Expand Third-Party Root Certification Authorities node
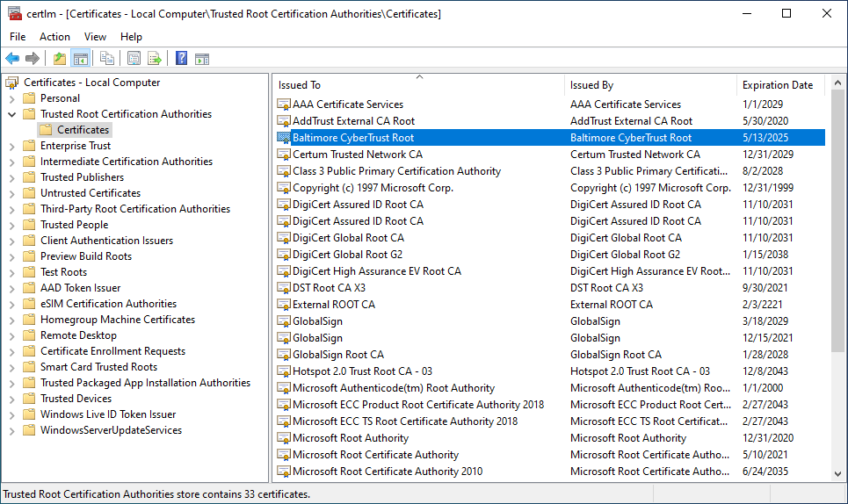The height and width of the screenshot is (504, 848). [12, 209]
